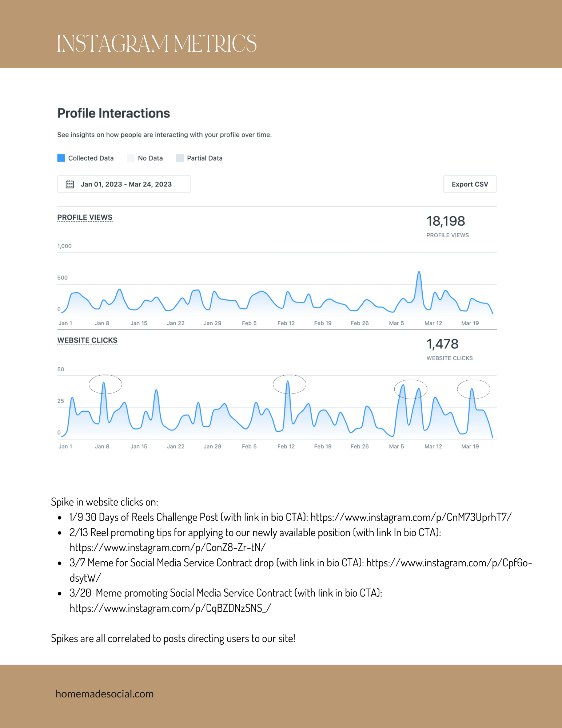The width and height of the screenshot is (562, 728).
Task: Open the ConZ8-Zr-tN Instagram reel link
Action: pyautogui.click(x=168, y=547)
